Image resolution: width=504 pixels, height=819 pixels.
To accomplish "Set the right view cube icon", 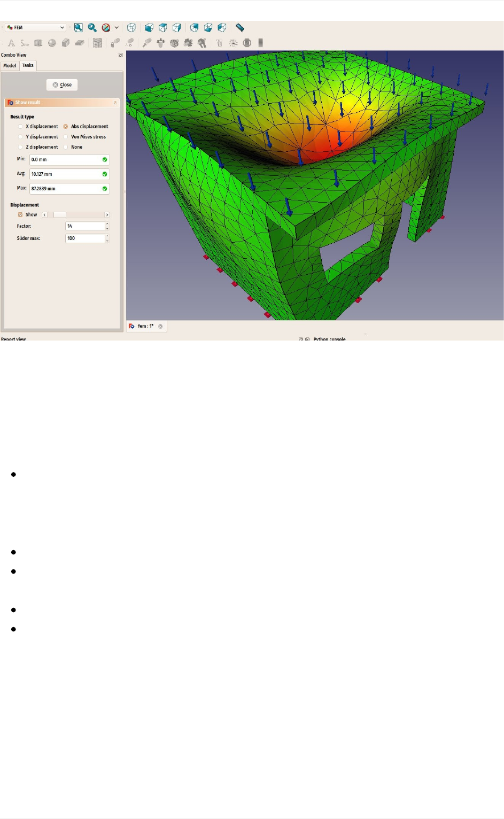I will click(177, 27).
